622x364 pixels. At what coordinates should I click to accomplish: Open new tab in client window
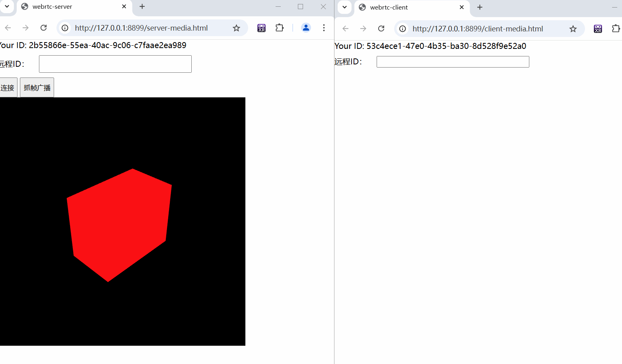point(480,7)
